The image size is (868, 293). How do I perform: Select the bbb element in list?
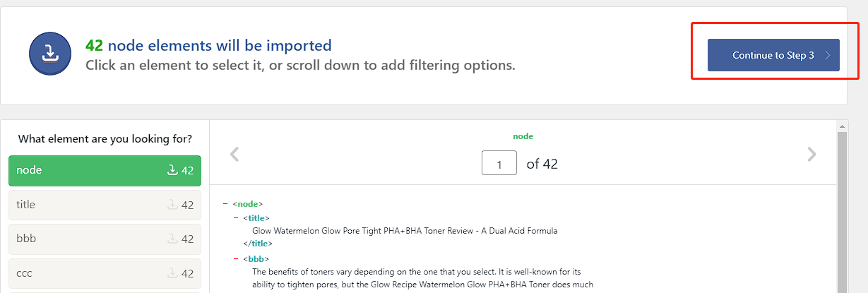pos(105,239)
